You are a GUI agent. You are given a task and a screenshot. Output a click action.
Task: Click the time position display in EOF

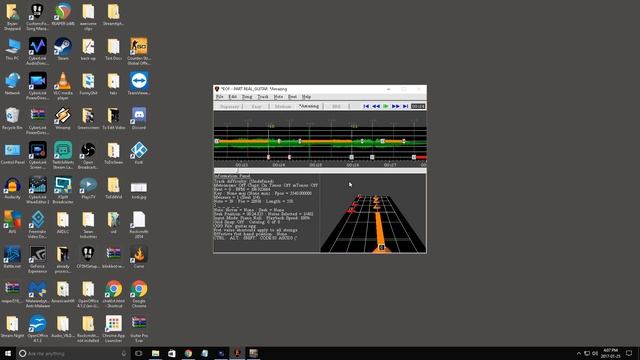coord(418,106)
